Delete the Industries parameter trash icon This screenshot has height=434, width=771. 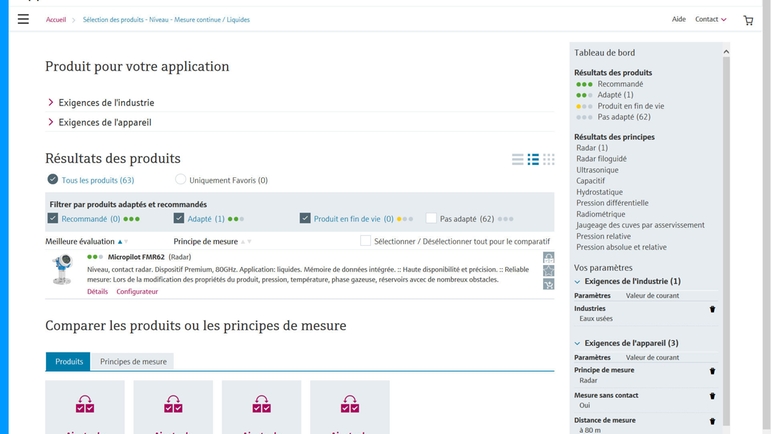coord(712,309)
